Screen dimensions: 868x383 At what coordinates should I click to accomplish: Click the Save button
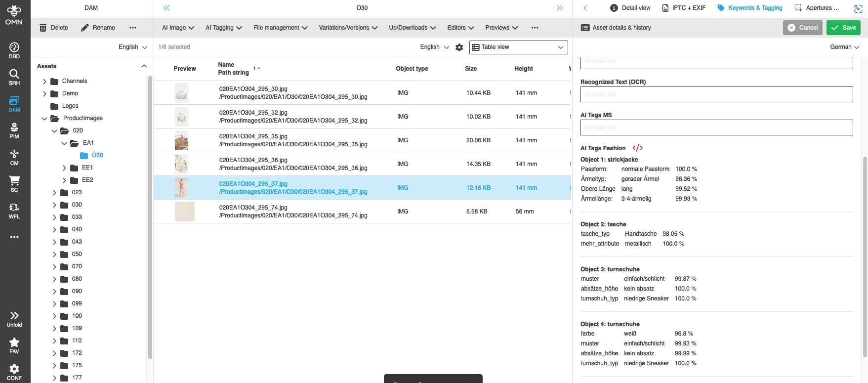[843, 28]
